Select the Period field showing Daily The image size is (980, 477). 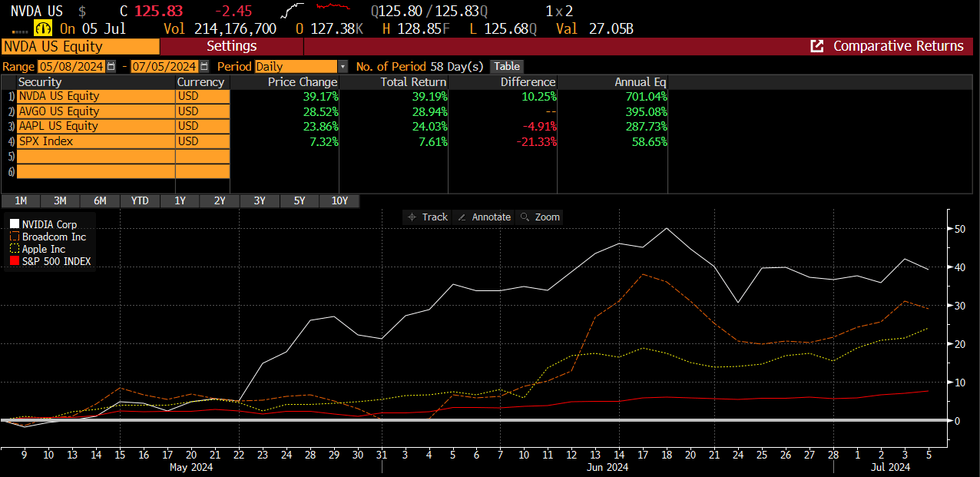click(x=296, y=67)
